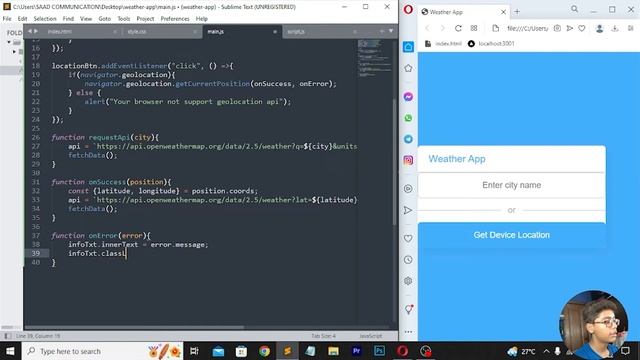Open the Opera menu logo

[x=408, y=9]
